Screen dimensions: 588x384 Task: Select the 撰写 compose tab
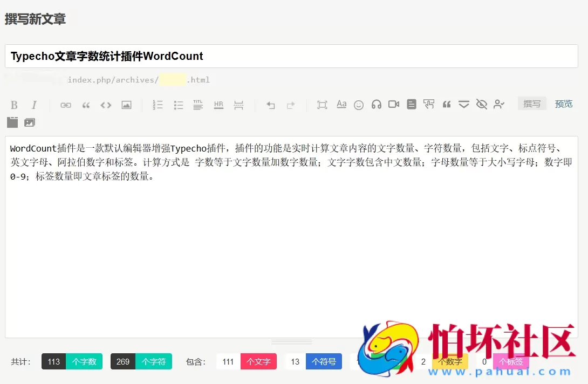click(x=532, y=104)
